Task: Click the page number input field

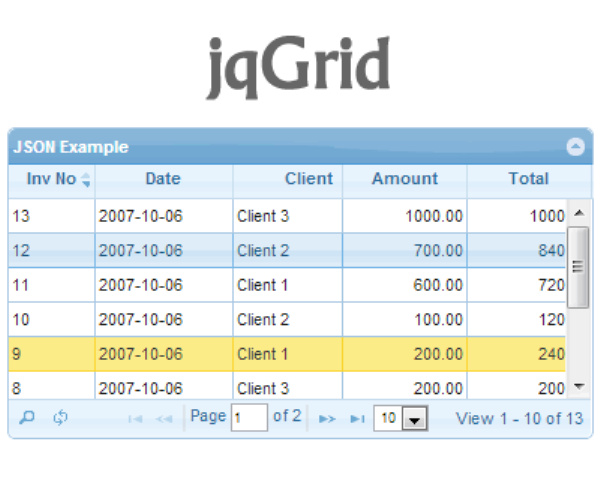Action: [249, 418]
